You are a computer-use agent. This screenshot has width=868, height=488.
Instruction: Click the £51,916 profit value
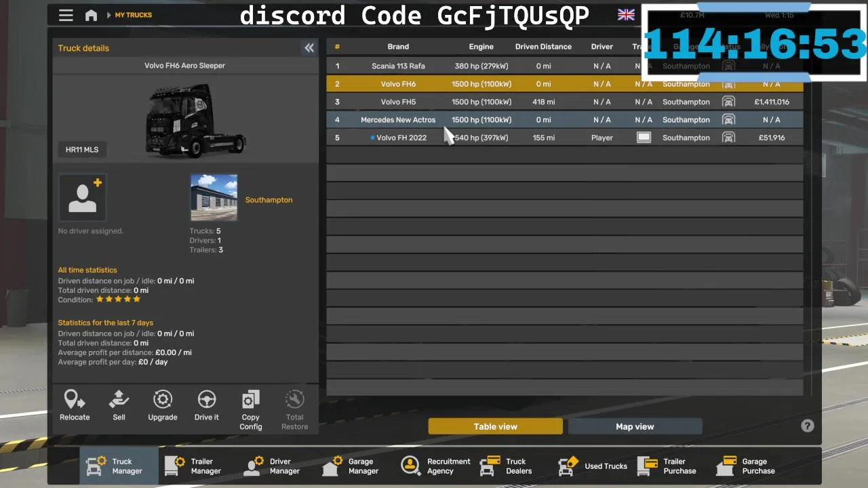tap(772, 138)
